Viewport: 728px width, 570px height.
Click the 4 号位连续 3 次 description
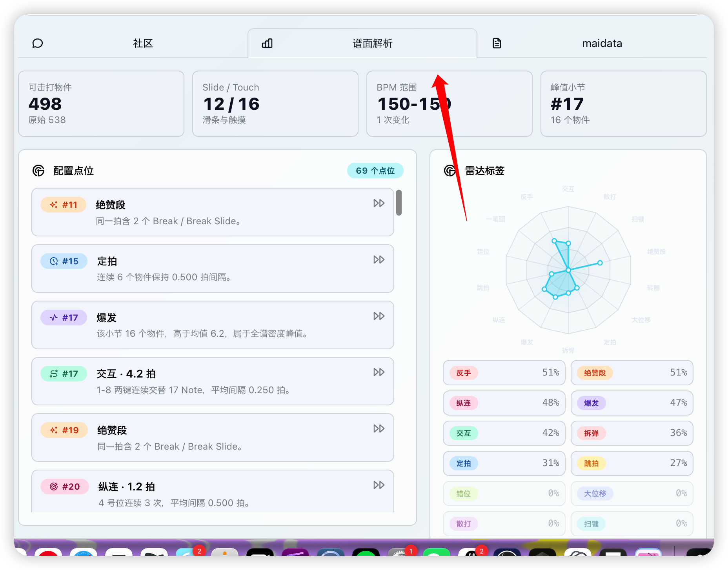point(174,503)
